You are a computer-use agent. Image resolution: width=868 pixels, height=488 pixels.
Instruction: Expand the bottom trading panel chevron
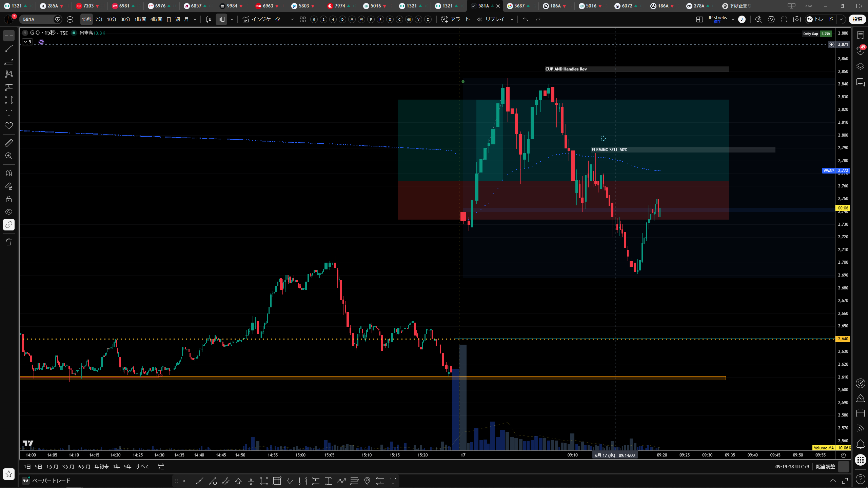[833, 481]
